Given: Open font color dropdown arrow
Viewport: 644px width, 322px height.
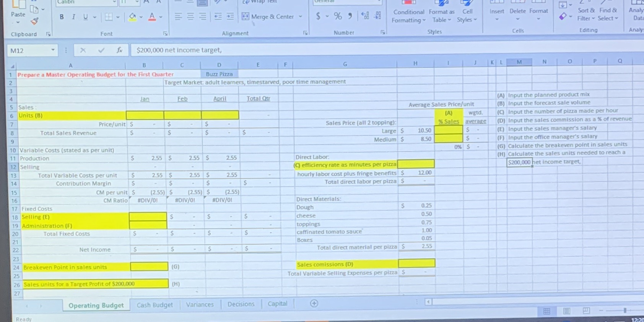Looking at the screenshot, I should (161, 17).
